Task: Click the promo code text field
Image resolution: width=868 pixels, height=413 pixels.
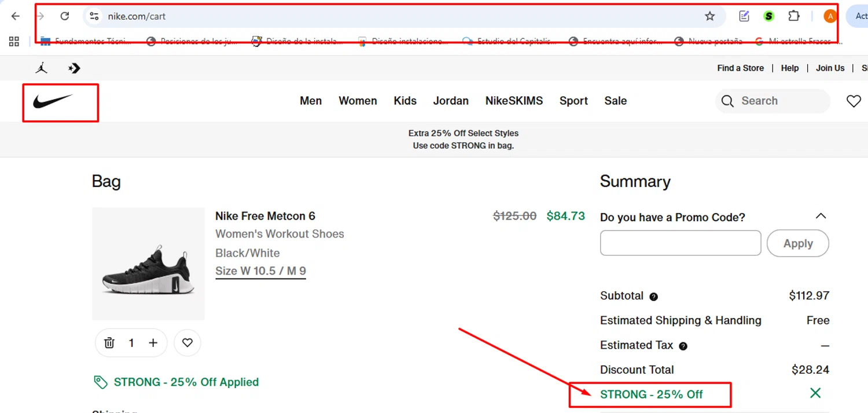Action: [681, 243]
